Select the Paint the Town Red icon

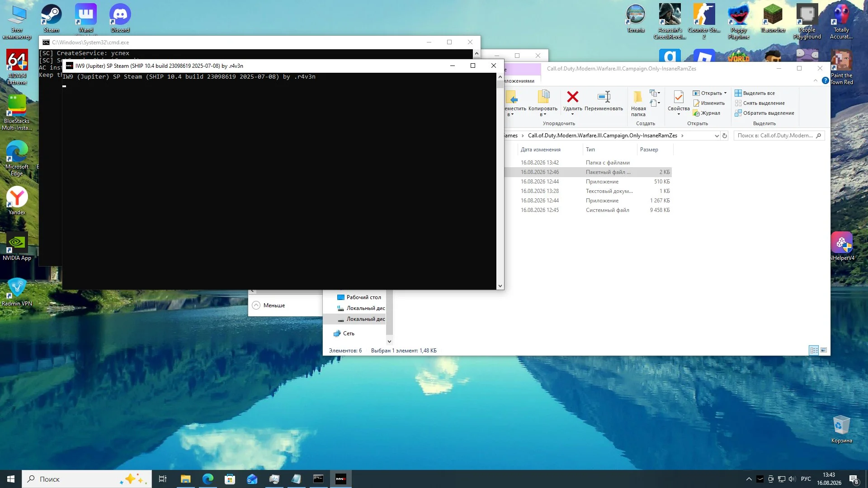(x=841, y=67)
